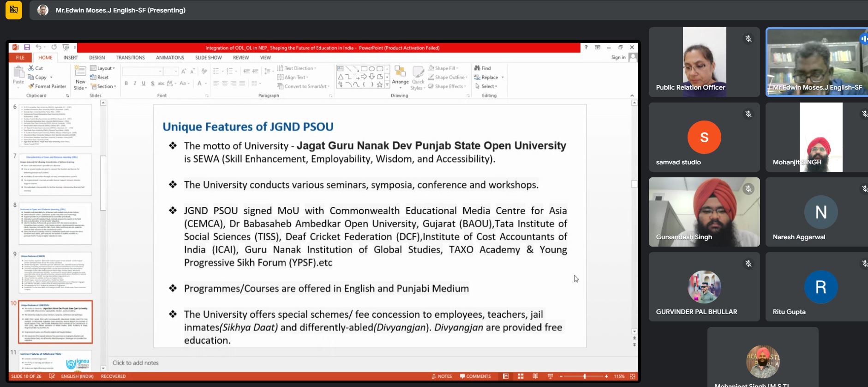
Task: Click Fit slide to window icon
Action: (632, 376)
